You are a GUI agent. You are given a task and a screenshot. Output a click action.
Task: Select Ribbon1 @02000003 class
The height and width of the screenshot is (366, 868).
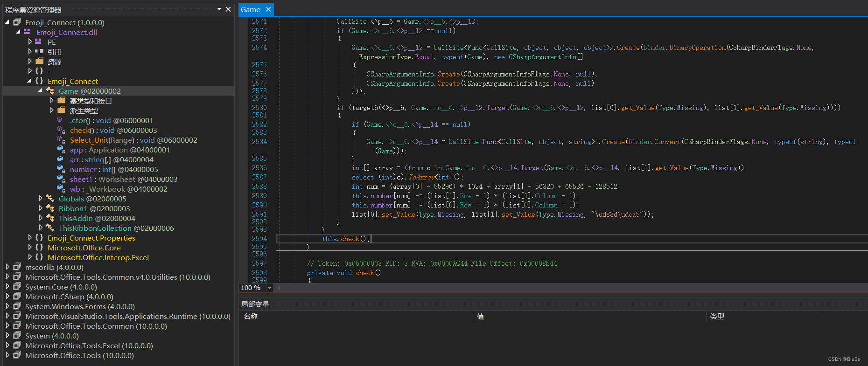(94, 208)
